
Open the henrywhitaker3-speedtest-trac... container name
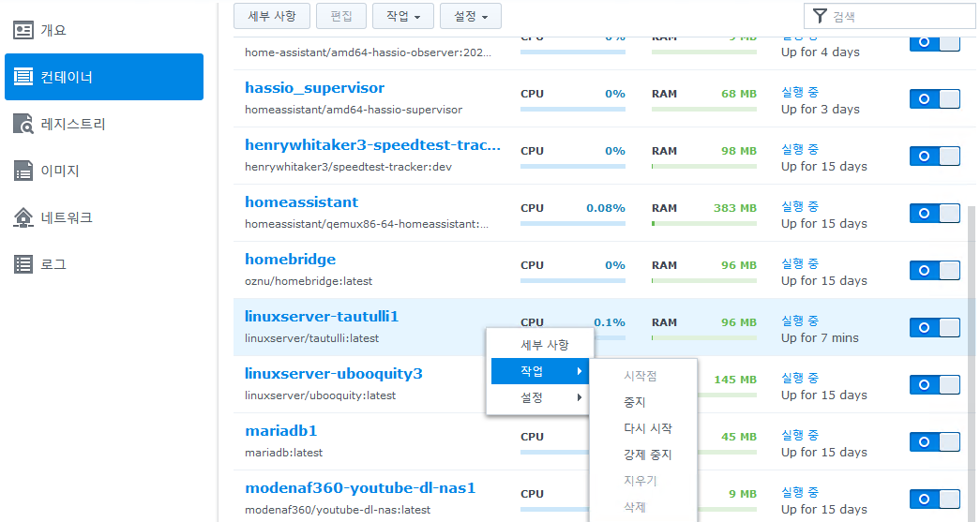click(372, 145)
